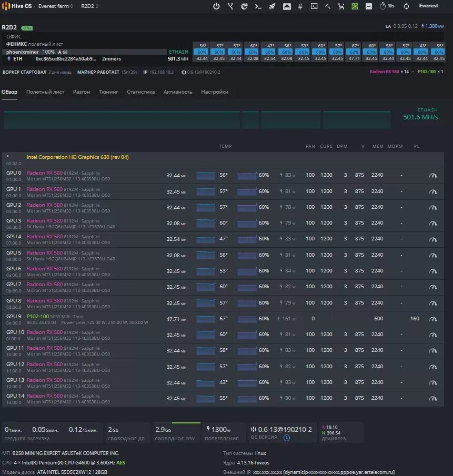Click the IP address 192.168.10.2
This screenshot has height=476, width=453.
pos(162,72)
